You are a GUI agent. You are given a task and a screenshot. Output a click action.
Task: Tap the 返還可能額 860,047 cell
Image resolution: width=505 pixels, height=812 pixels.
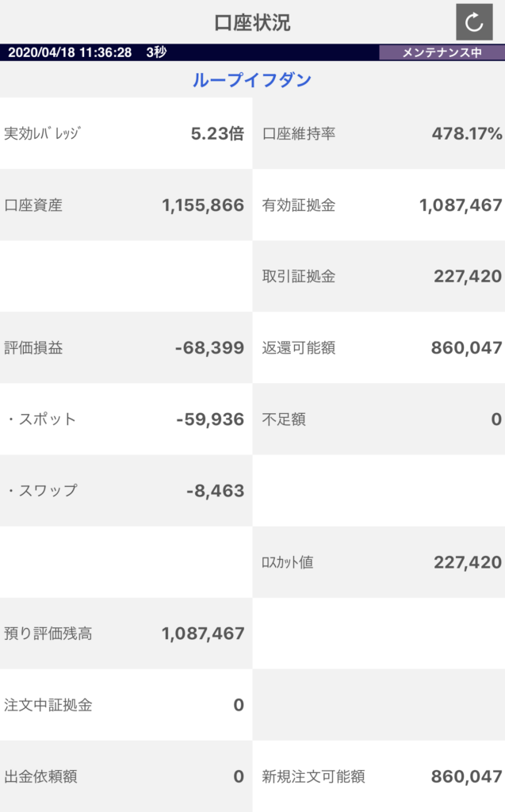[379, 347]
